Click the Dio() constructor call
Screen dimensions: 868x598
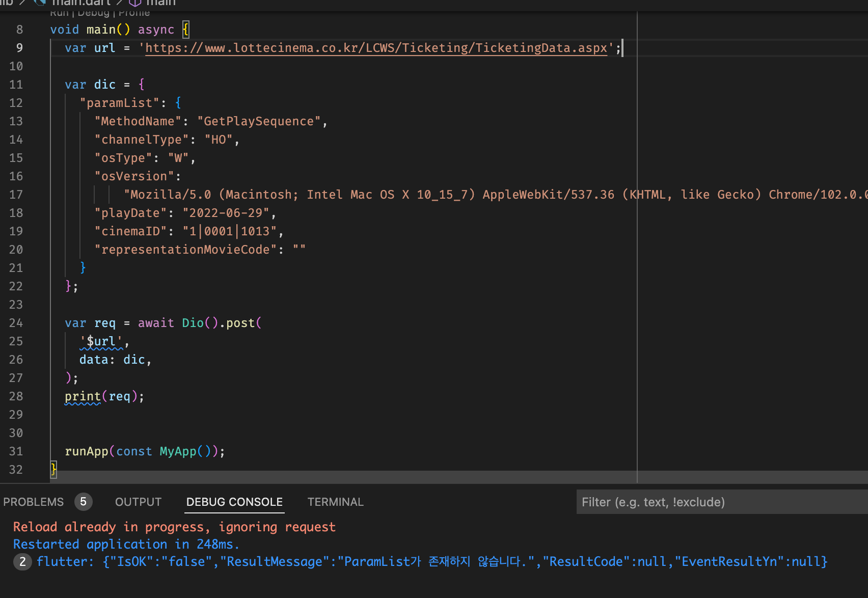point(200,323)
